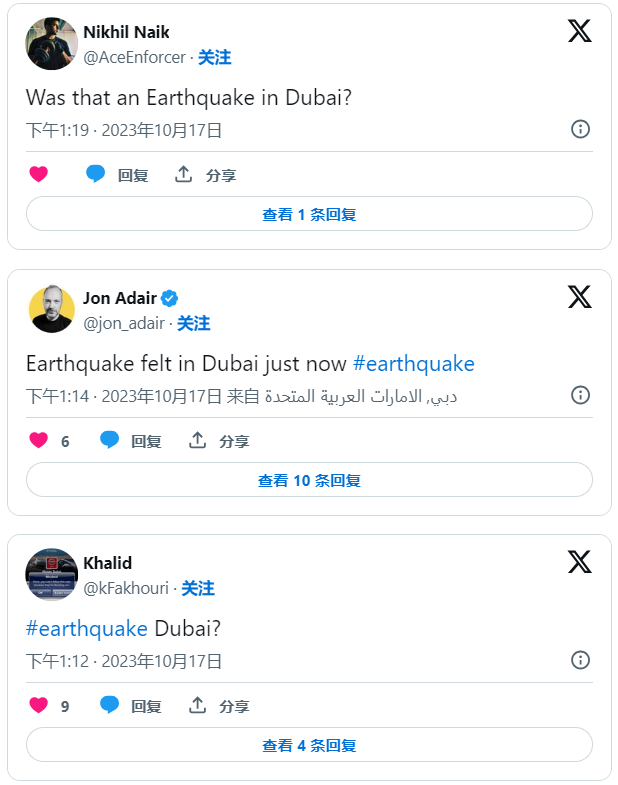Image resolution: width=618 pixels, height=785 pixels.
Task: Expand 查看 10 条回复 replies
Action: click(x=309, y=480)
